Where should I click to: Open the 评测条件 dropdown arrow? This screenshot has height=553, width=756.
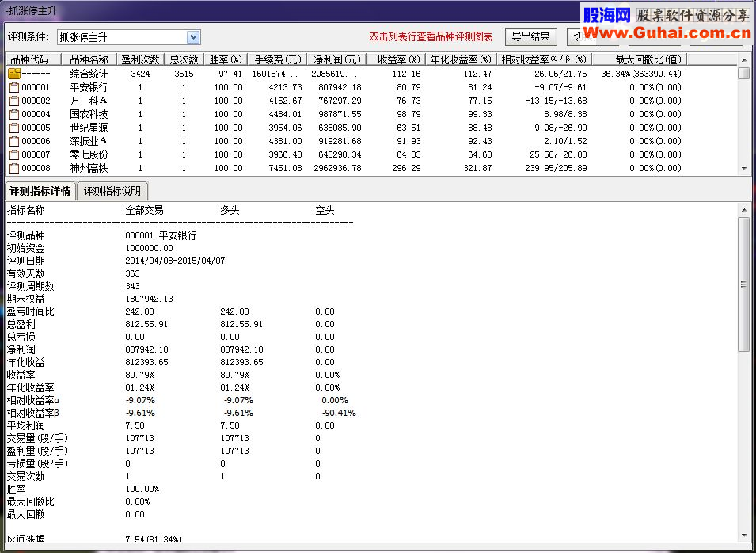coord(193,37)
